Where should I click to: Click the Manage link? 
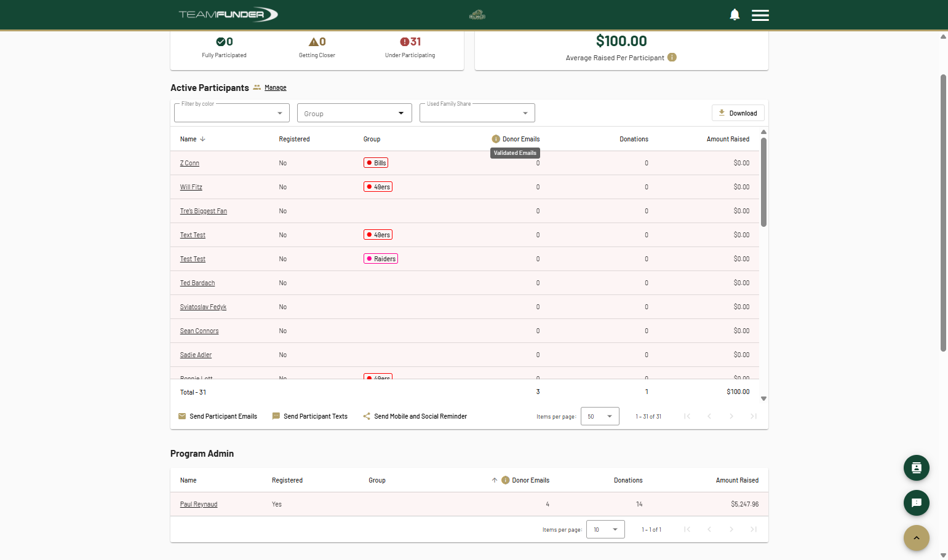tap(276, 88)
